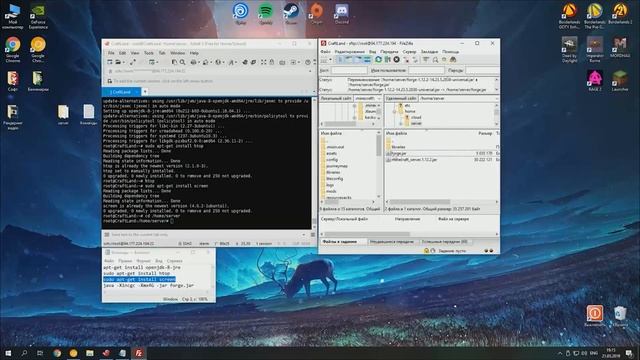Toggle FileZilla remote directory tree display

click(358, 60)
